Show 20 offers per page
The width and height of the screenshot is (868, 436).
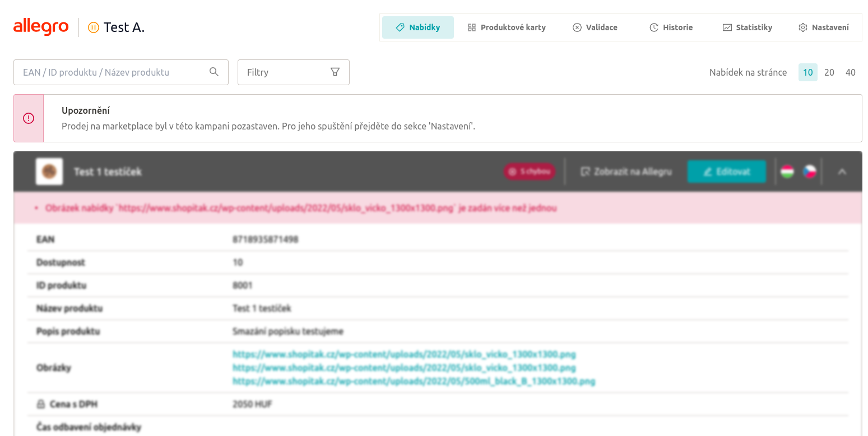[829, 72]
